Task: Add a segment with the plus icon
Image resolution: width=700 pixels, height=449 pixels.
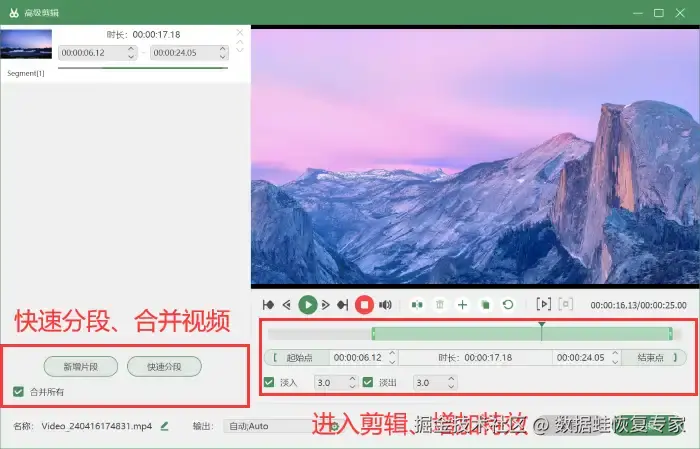Action: [462, 305]
